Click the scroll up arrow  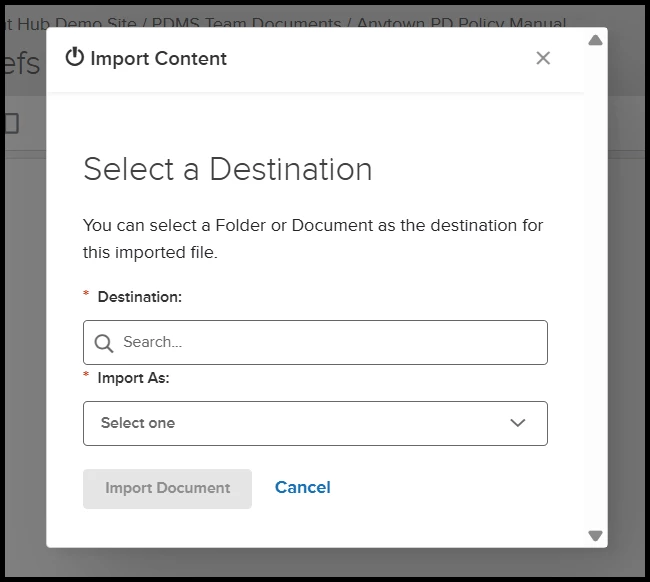click(596, 40)
